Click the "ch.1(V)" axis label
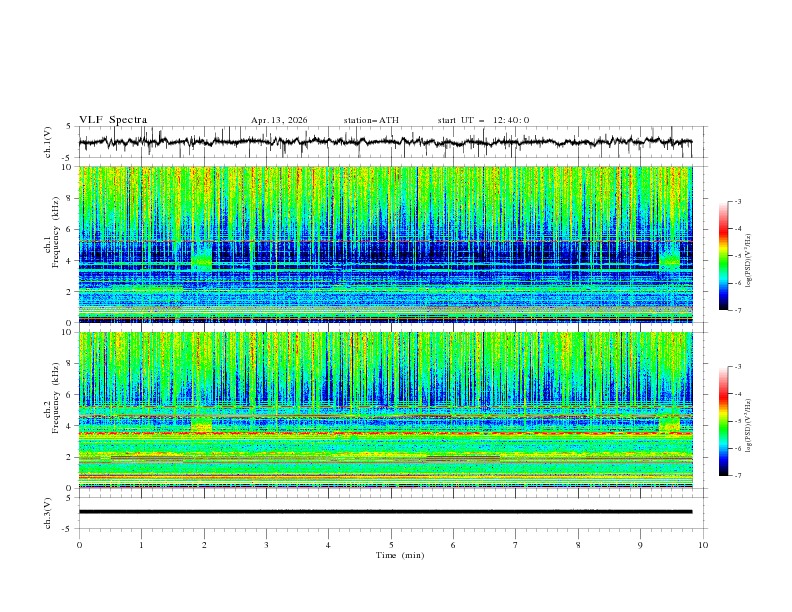Screen dimensions: 792x612 pyautogui.click(x=48, y=142)
